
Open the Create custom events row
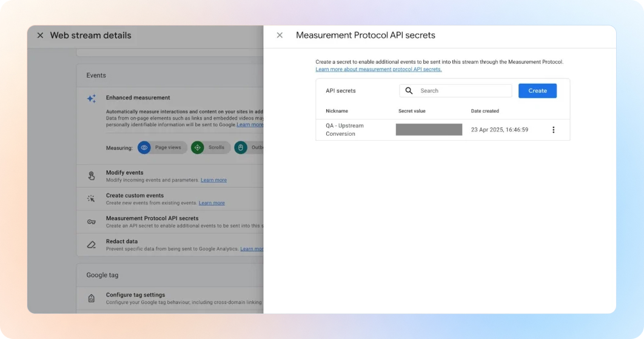coord(170,199)
